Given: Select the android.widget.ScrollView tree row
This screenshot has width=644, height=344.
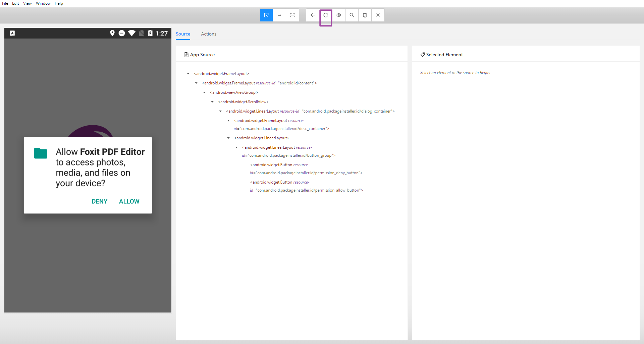Looking at the screenshot, I should [243, 102].
